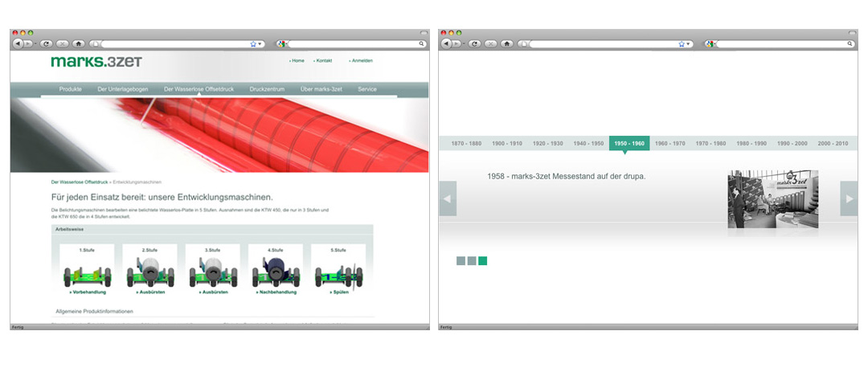
Task: Click the home icon in the left browser window
Action: pos(79,43)
